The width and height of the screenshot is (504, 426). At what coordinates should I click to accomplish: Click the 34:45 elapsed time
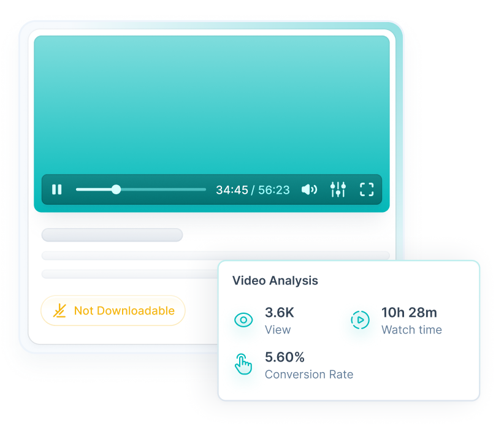(x=232, y=190)
